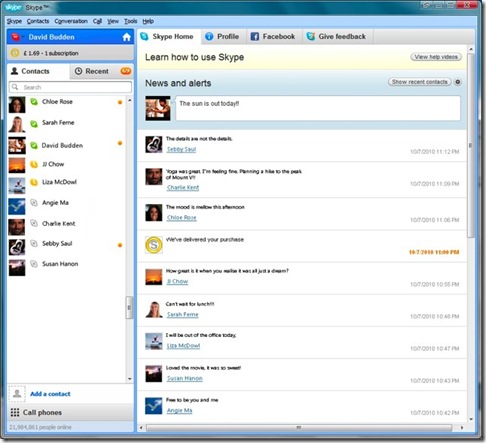Screen dimensions: 486x443
Task: Click the add contact person icon
Action: [17, 394]
